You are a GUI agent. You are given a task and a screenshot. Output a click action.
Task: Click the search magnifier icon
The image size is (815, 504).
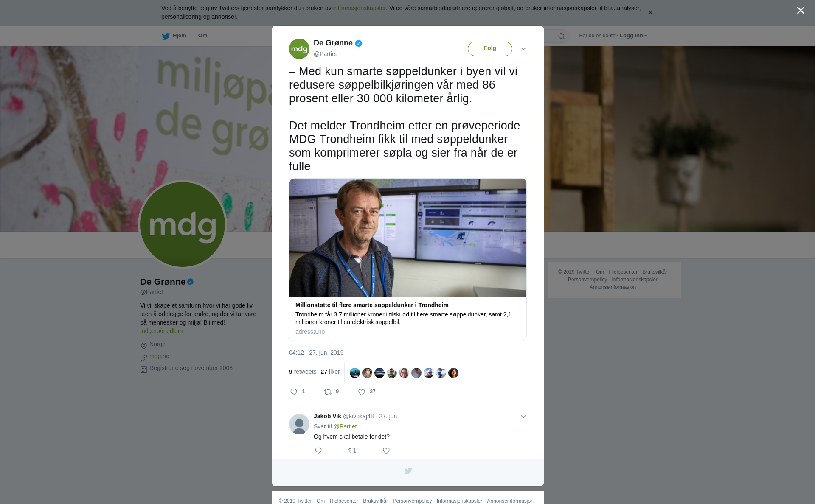click(562, 36)
